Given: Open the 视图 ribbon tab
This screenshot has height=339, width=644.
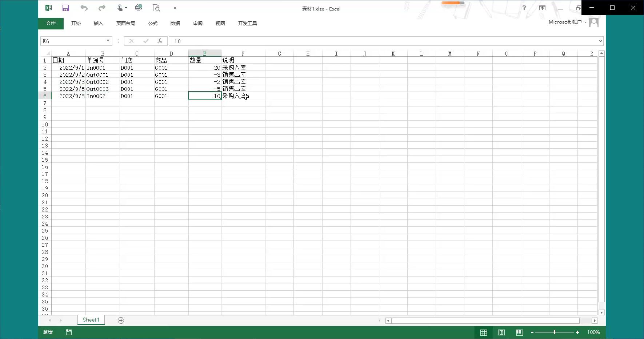Looking at the screenshot, I should pos(220,23).
